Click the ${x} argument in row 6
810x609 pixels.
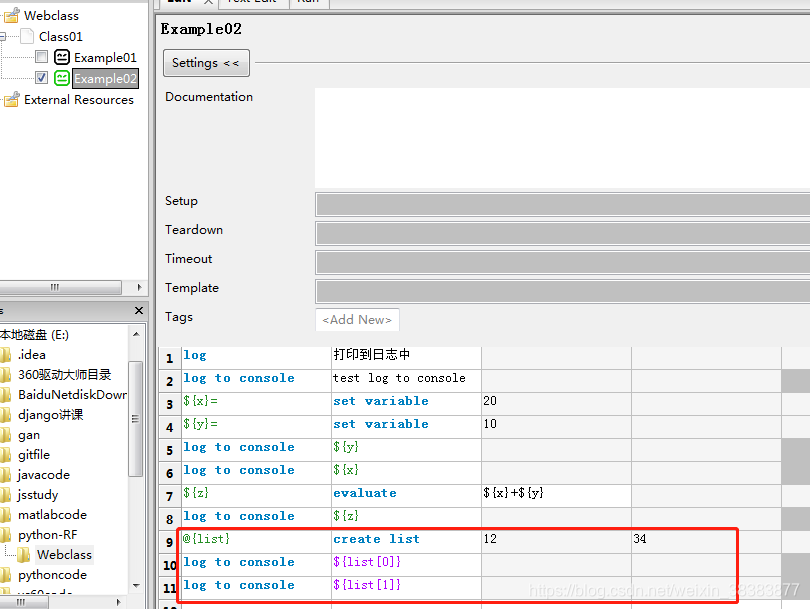[406, 473]
